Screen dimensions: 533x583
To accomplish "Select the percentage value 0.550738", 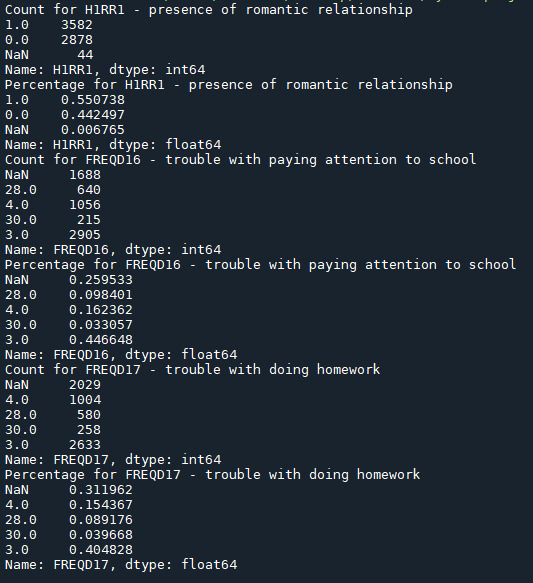I will (x=93, y=100).
